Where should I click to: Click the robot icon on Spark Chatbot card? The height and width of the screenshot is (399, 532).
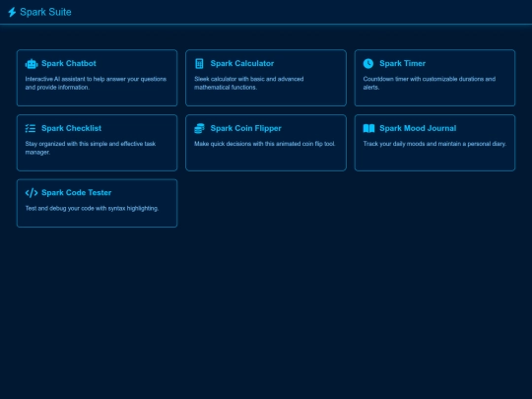(x=32, y=63)
